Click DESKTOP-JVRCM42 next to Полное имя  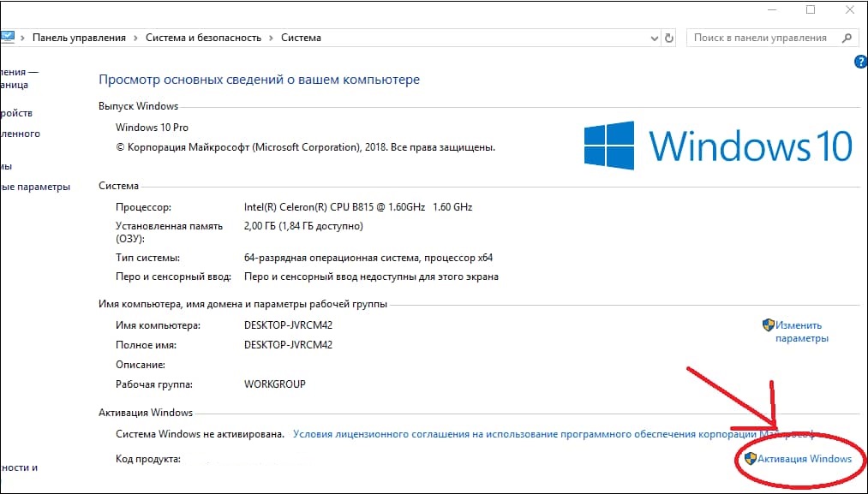[x=288, y=345]
